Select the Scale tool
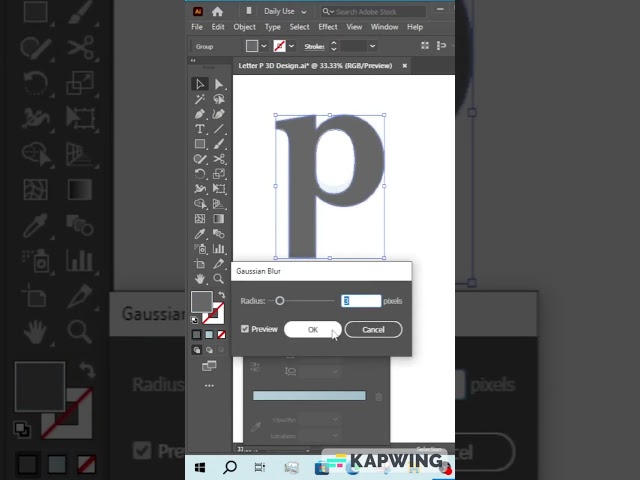The height and width of the screenshot is (480, 640). (219, 174)
